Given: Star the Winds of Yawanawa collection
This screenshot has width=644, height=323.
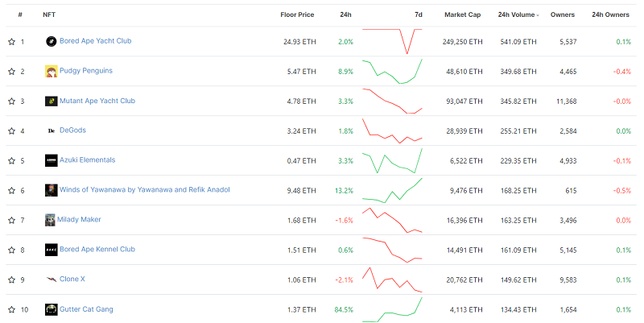Looking at the screenshot, I should pyautogui.click(x=11, y=191).
